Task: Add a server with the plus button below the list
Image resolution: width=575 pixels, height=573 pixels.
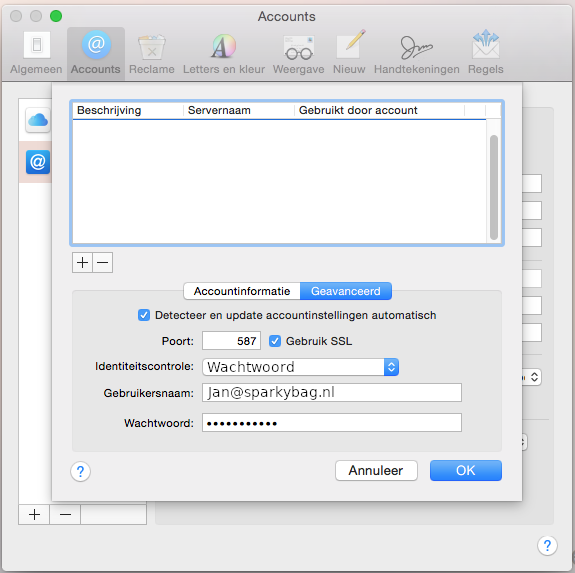Action: (83, 262)
